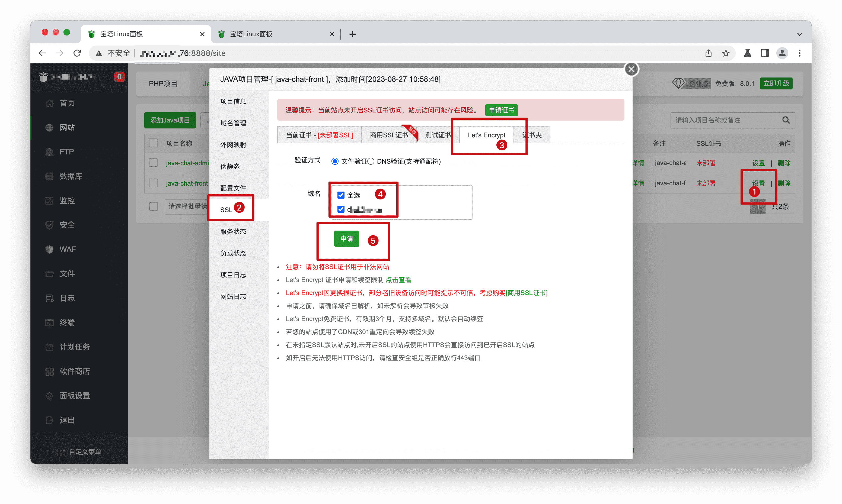Open Chrome three-dot menu
The height and width of the screenshot is (504, 842).
pyautogui.click(x=799, y=53)
